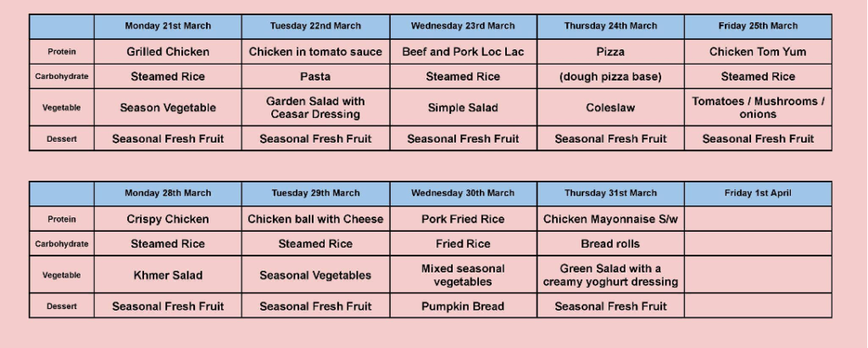Click Garden Salad with Ceasar Dressing cell

coord(315,108)
